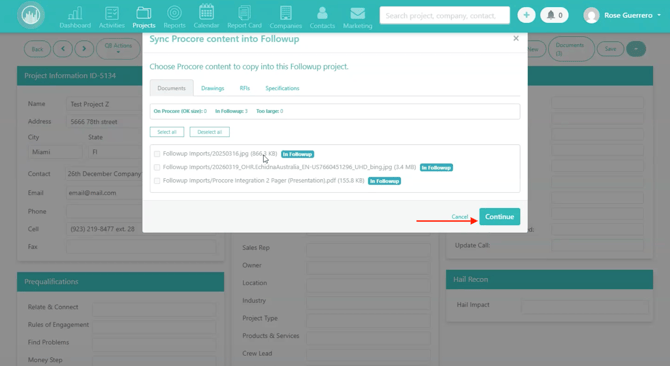Viewport: 670px width, 366px height.
Task: Click the Hail Recon panel header
Action: [550, 279]
